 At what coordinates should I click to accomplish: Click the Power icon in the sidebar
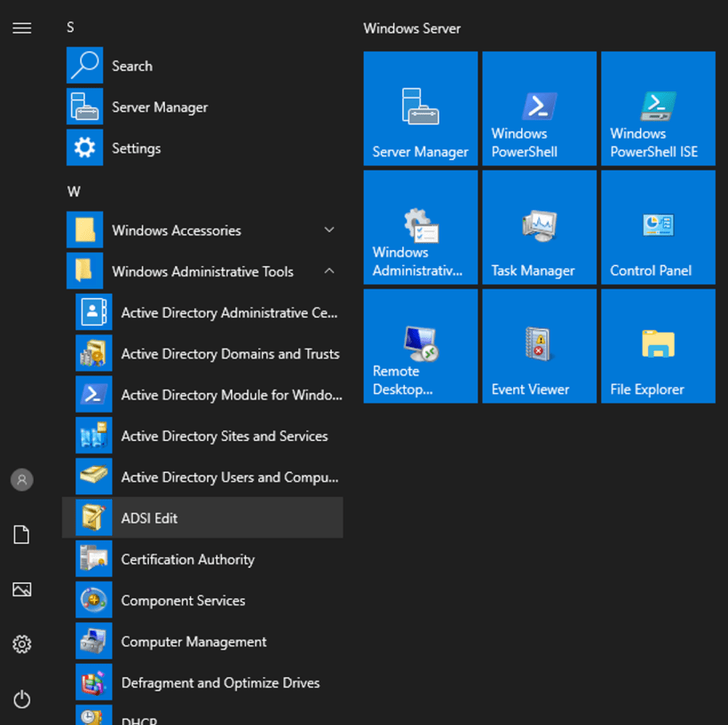[22, 699]
